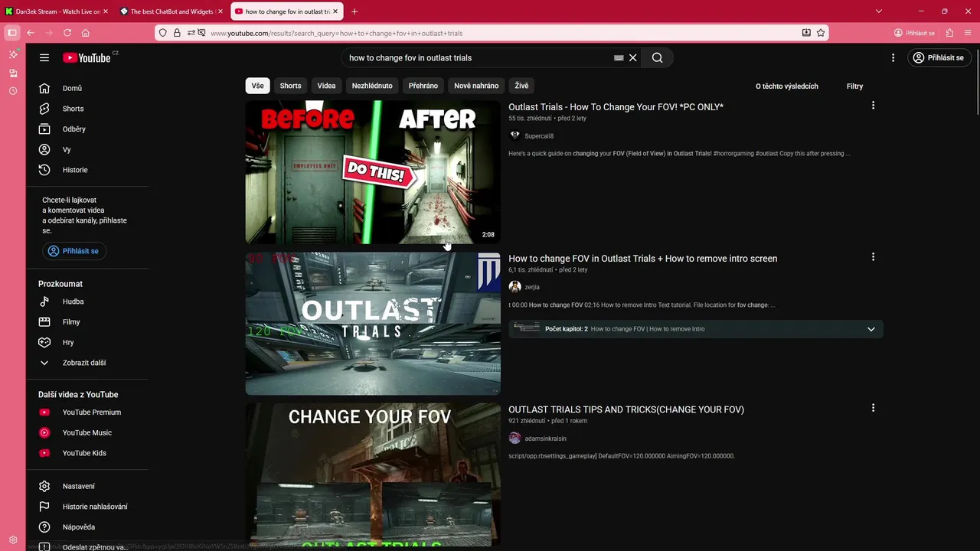Open the on-screen keyboard icon in search
Screen dimensions: 980x551
click(x=619, y=58)
